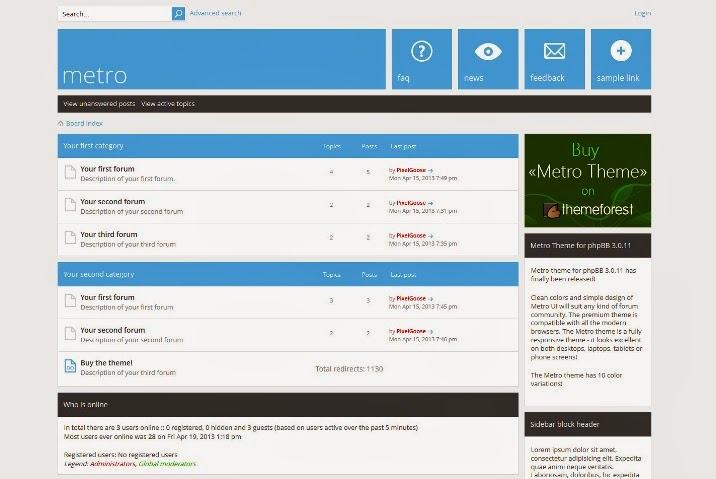Click last-post arrow dated Mon Apr 15 7:46 pm

[431, 332]
